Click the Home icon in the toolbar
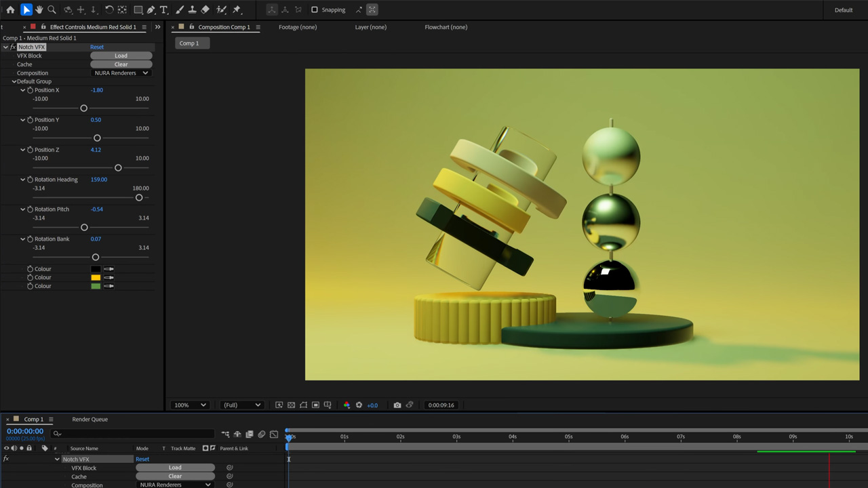868x488 pixels. 11,9
